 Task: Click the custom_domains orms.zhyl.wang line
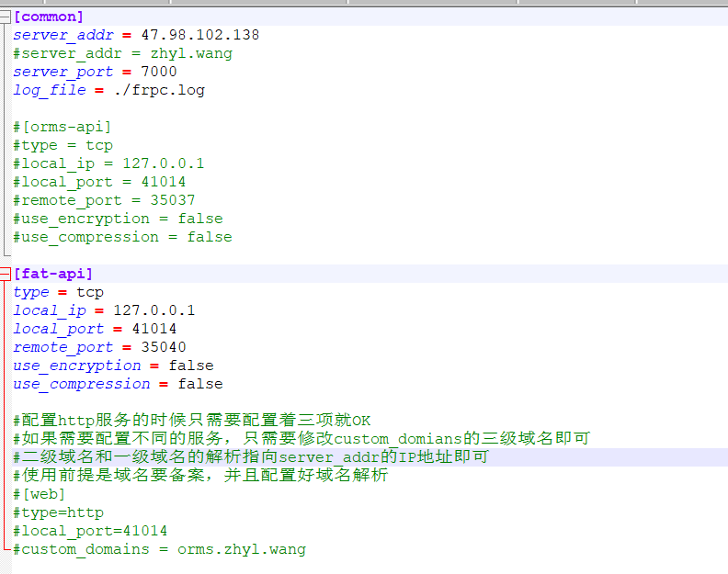[x=159, y=549]
